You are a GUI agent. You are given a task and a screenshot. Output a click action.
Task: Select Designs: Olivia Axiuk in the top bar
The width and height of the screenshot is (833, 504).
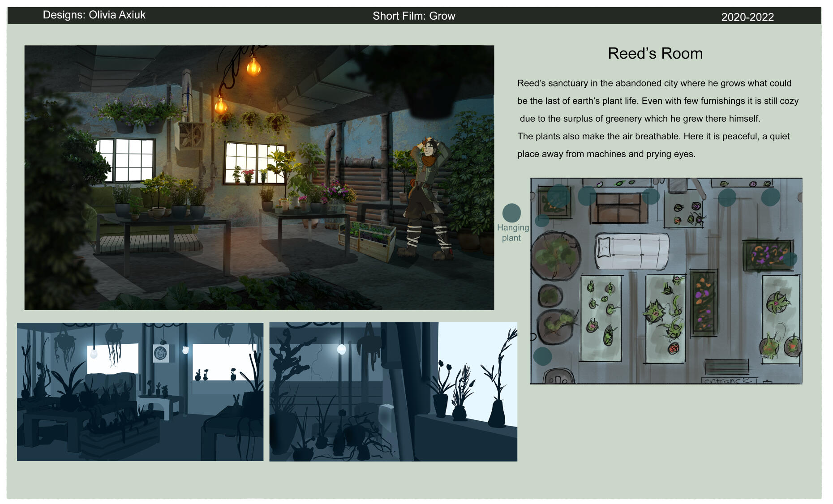coord(95,14)
